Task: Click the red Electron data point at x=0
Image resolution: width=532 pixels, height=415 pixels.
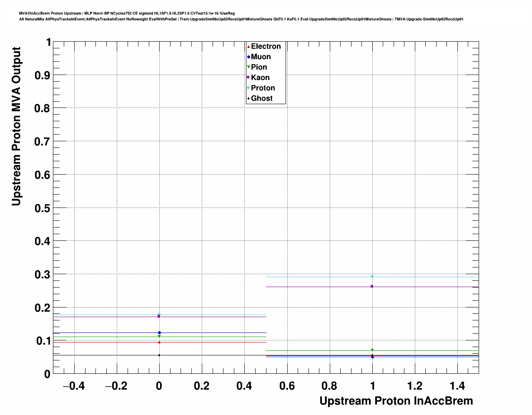Action: (159, 342)
